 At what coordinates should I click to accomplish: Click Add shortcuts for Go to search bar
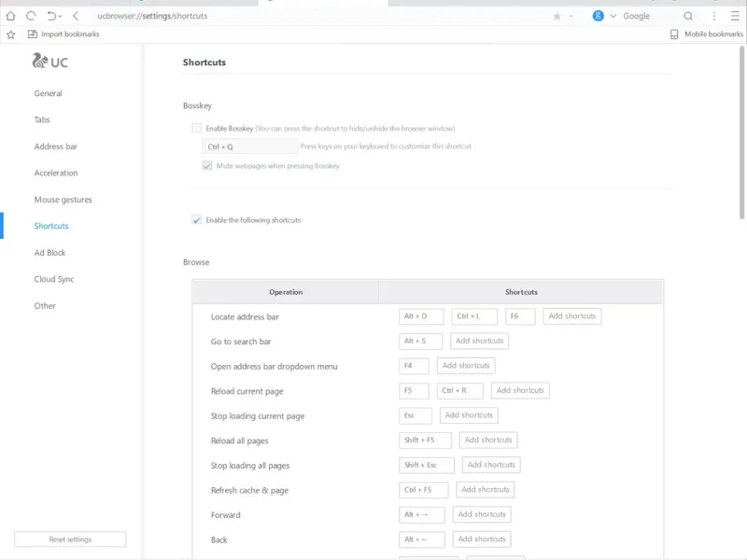point(479,341)
